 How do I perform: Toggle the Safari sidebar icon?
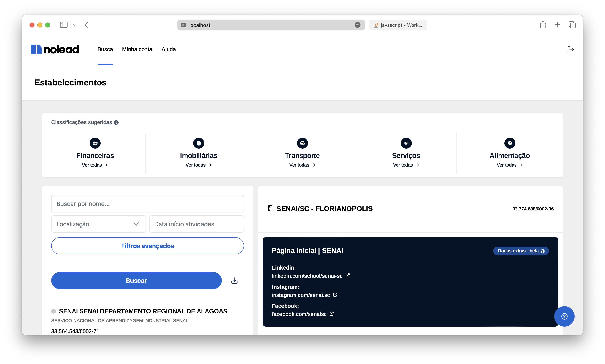coord(64,25)
